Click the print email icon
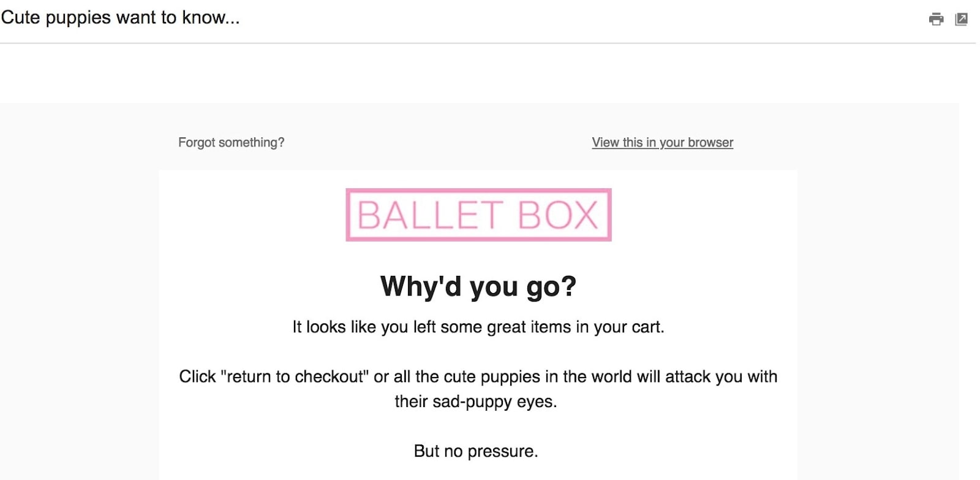 click(x=936, y=19)
